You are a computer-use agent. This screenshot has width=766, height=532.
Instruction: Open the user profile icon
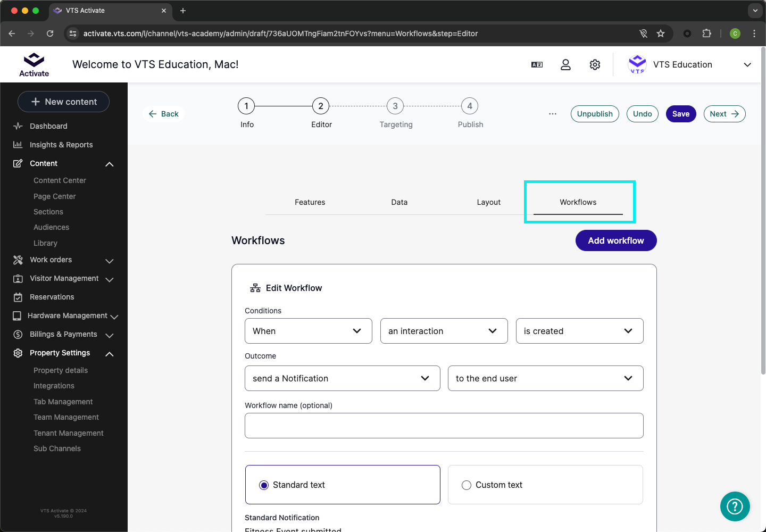(x=565, y=64)
